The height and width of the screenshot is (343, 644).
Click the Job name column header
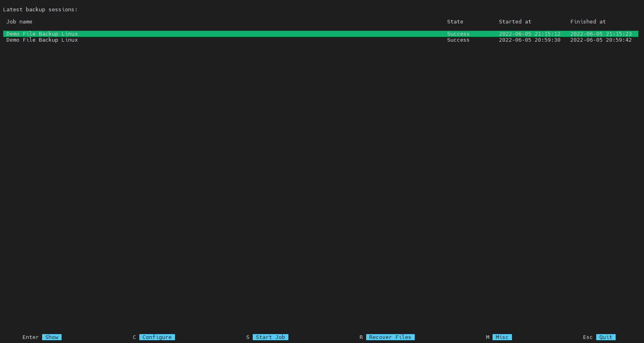(x=19, y=22)
